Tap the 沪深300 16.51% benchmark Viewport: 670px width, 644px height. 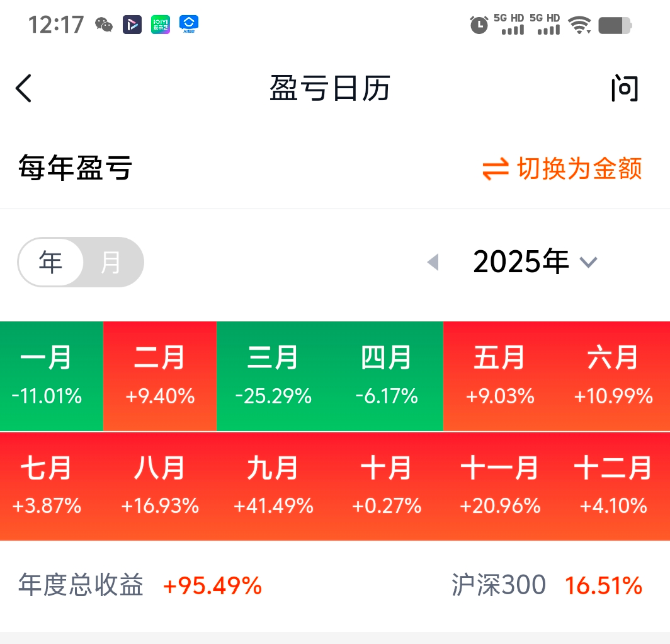point(547,586)
